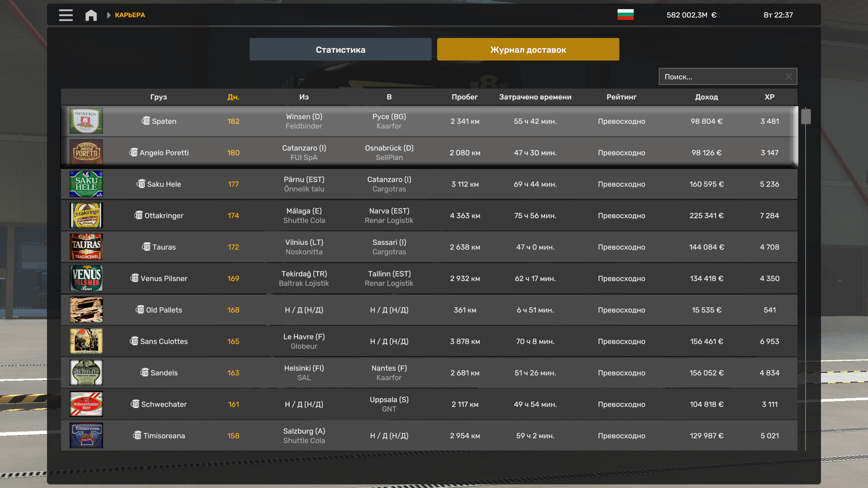Open Saku Hele cargo logo thumbnail
Image resolution: width=868 pixels, height=488 pixels.
click(x=86, y=184)
